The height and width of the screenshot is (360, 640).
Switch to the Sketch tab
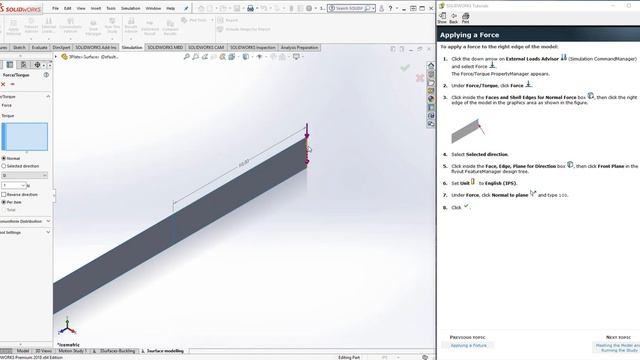tap(19, 48)
